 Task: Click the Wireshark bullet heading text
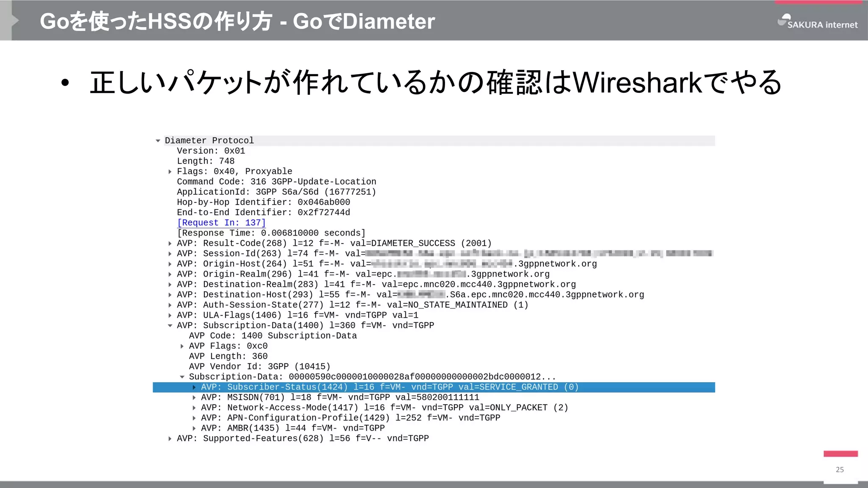[x=436, y=82]
